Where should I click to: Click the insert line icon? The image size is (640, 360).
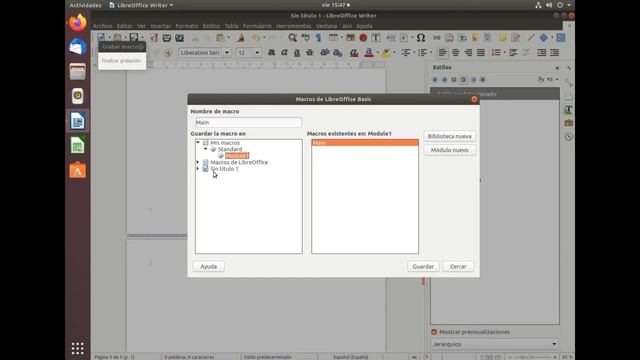pyautogui.click(x=531, y=38)
